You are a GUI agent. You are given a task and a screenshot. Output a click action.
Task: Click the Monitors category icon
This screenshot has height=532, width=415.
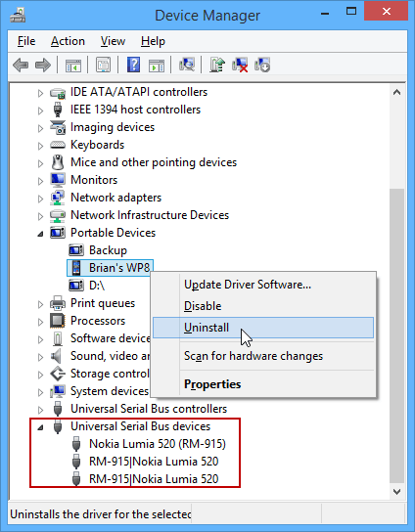click(58, 180)
